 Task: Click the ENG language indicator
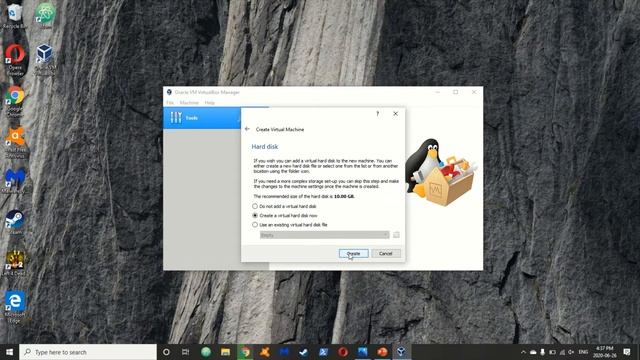[x=583, y=352]
